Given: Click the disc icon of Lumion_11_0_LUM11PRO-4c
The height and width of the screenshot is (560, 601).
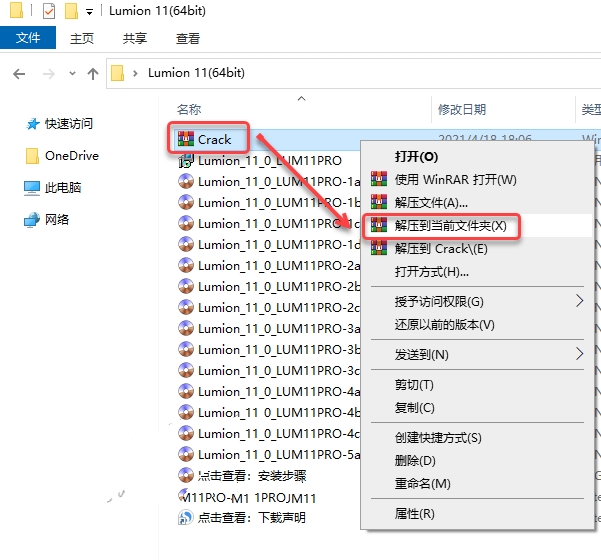Looking at the screenshot, I should tap(186, 434).
